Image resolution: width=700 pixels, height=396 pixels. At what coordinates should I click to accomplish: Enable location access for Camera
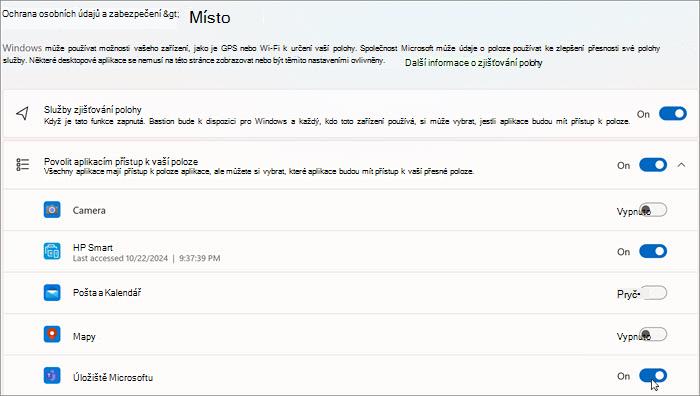coord(653,209)
